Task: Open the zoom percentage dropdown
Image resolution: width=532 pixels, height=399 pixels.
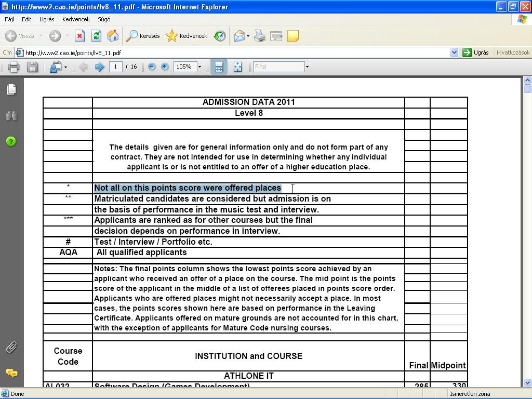Action: (x=199, y=67)
